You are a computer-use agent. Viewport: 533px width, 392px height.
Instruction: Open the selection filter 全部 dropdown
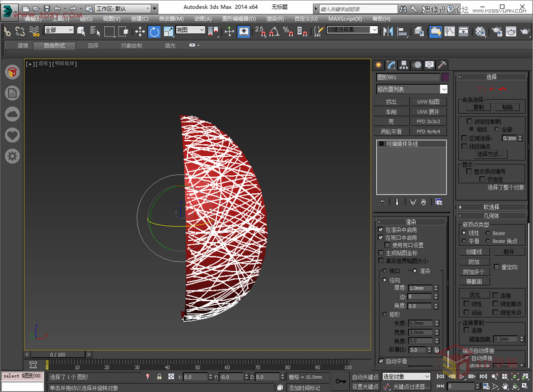(60, 29)
